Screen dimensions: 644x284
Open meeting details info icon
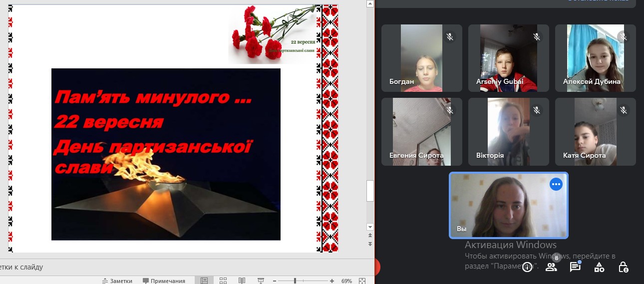[x=527, y=267]
